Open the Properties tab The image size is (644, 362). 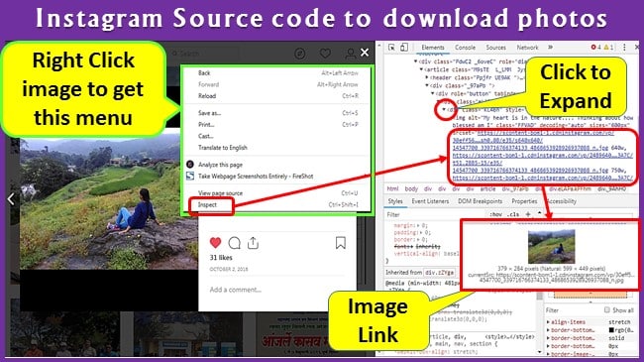[x=524, y=201]
